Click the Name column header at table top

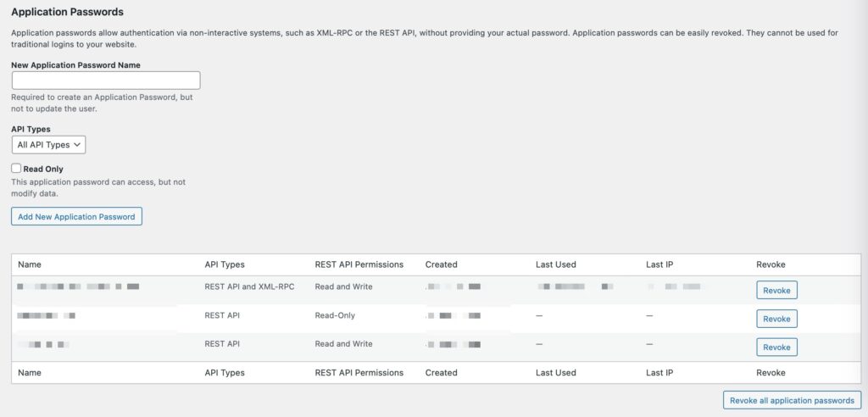coord(30,264)
